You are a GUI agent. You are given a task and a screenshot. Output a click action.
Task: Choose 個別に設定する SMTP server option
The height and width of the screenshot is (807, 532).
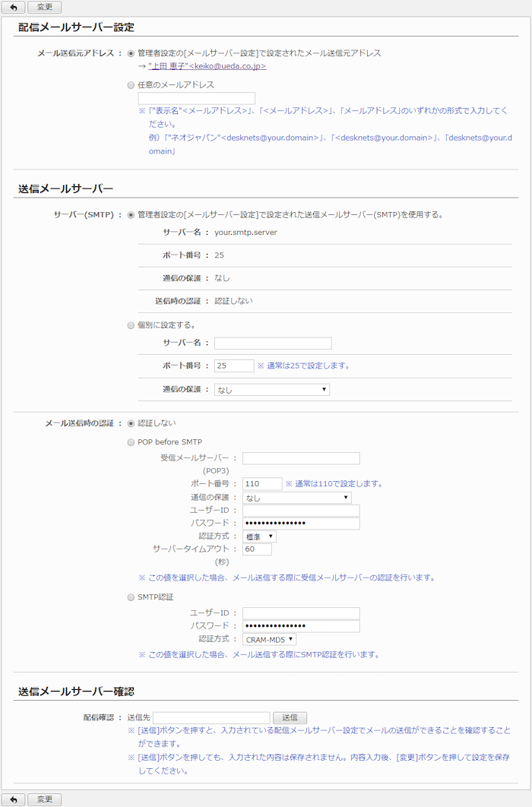(131, 325)
